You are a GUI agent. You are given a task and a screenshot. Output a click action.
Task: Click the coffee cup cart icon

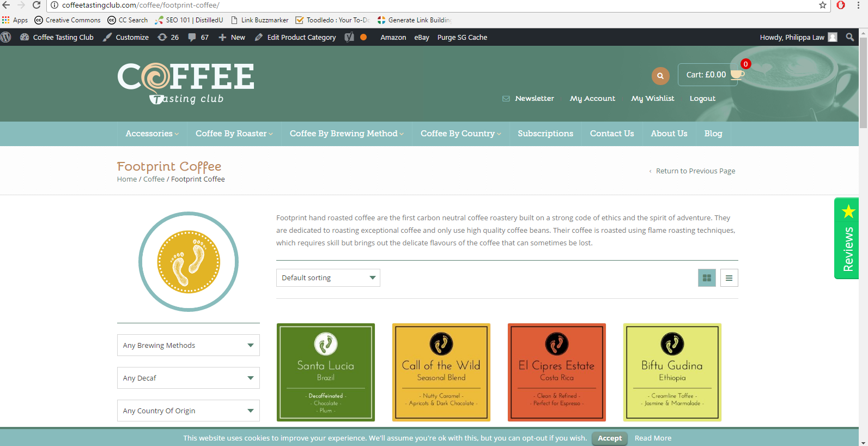(737, 74)
